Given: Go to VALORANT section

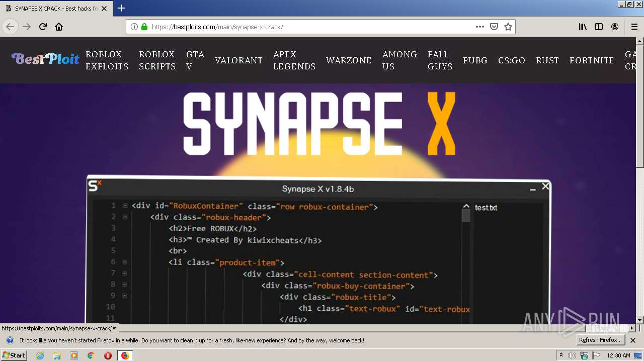Looking at the screenshot, I should pyautogui.click(x=238, y=60).
